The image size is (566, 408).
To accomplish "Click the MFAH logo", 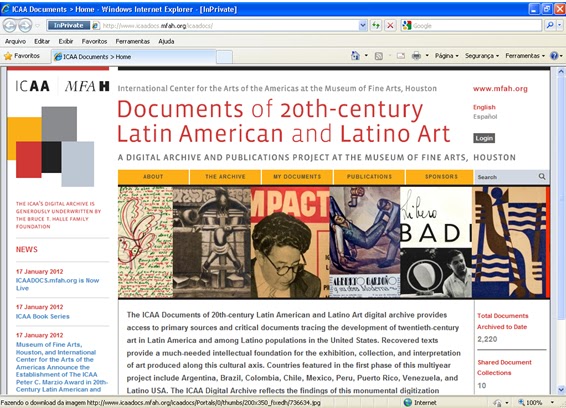I will (87, 86).
